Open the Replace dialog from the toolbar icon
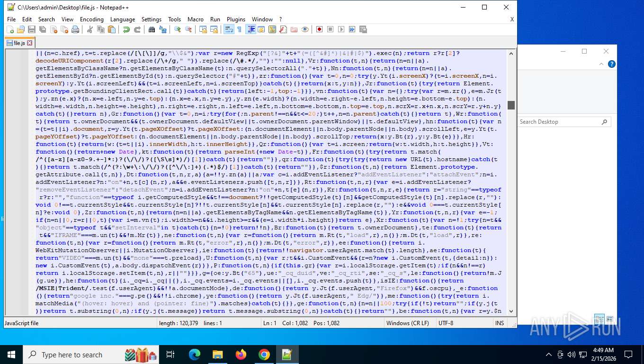The height and width of the screenshot is (364, 644). tap(163, 29)
